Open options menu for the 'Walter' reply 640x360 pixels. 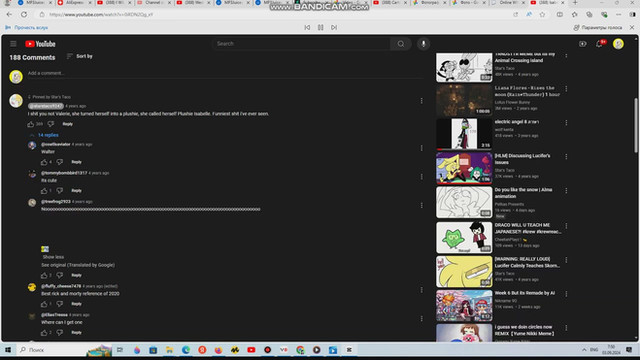[421, 148]
